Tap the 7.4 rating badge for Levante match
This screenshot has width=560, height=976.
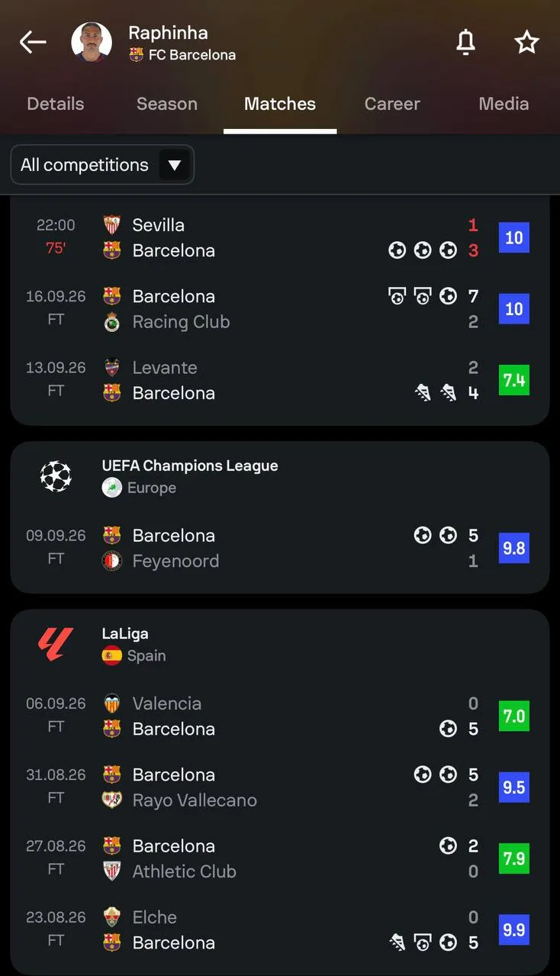(514, 380)
